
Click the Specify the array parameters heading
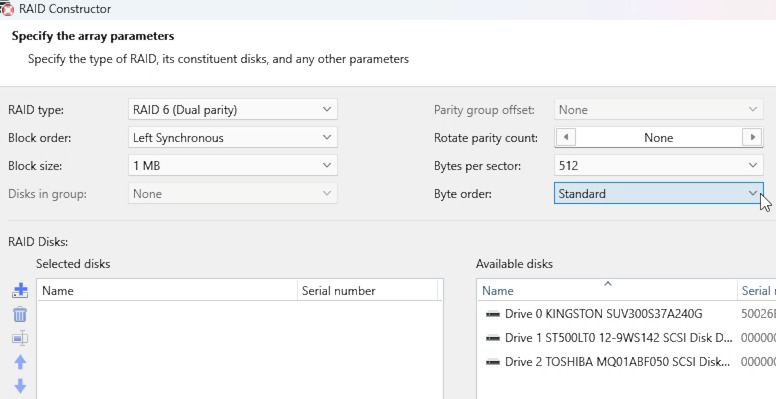coord(93,36)
